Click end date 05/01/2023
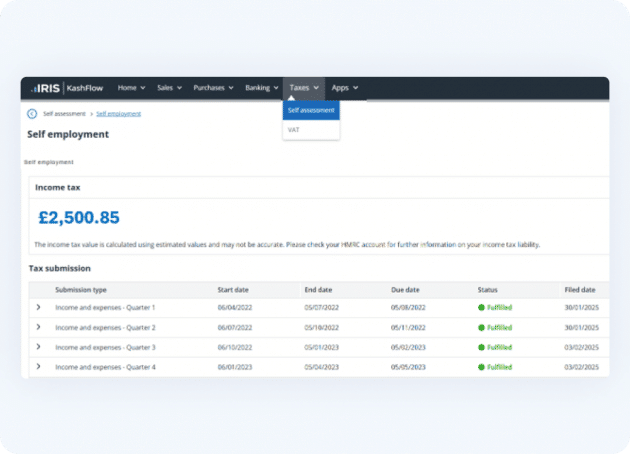630x454 pixels. pos(321,347)
